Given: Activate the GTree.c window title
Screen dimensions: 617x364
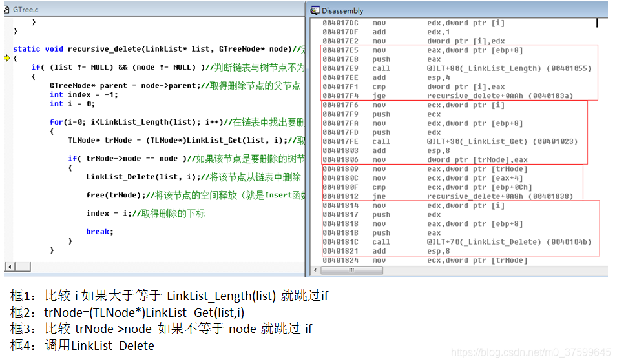Looking at the screenshot, I should 26,10.
